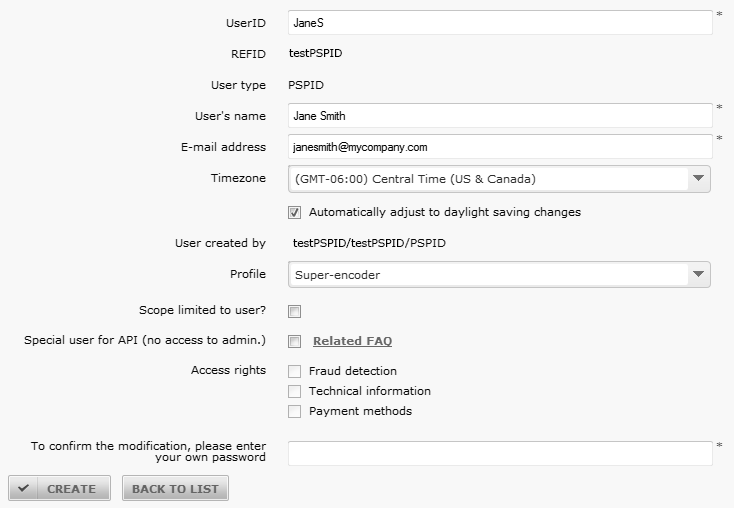Focus the password confirmation field
This screenshot has width=734, height=508.
pos(500,453)
